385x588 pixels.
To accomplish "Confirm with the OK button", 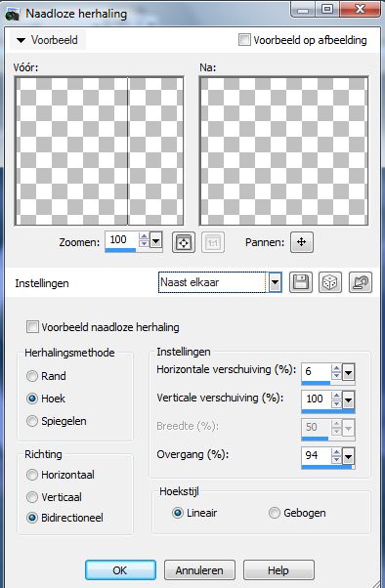I will click(120, 570).
